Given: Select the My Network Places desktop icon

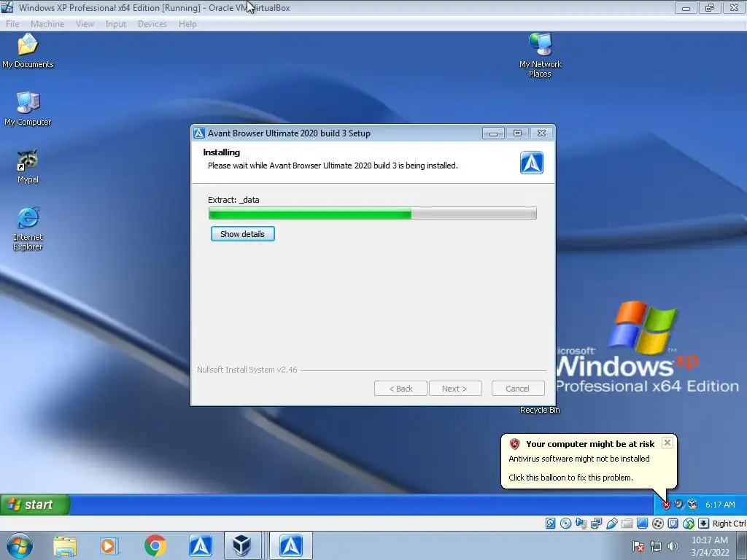Looking at the screenshot, I should coord(541,55).
